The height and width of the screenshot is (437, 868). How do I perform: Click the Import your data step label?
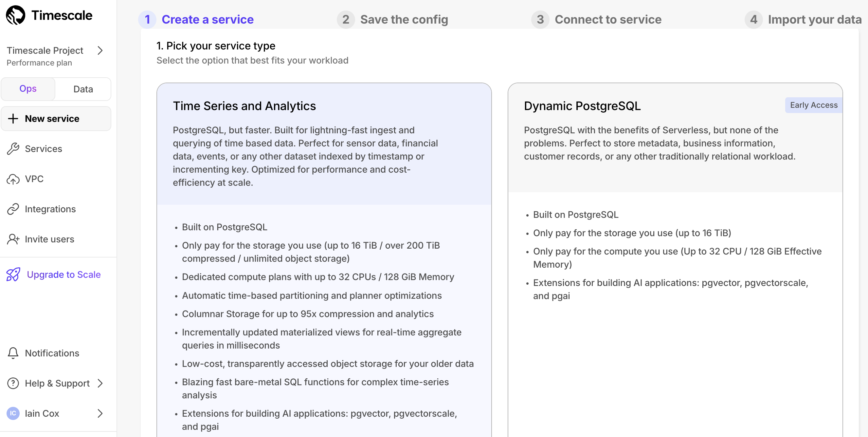pyautogui.click(x=814, y=20)
